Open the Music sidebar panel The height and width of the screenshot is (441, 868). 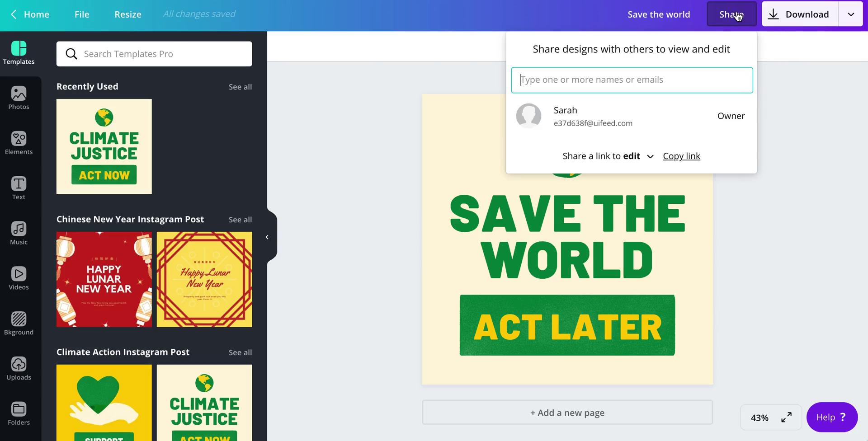[19, 234]
